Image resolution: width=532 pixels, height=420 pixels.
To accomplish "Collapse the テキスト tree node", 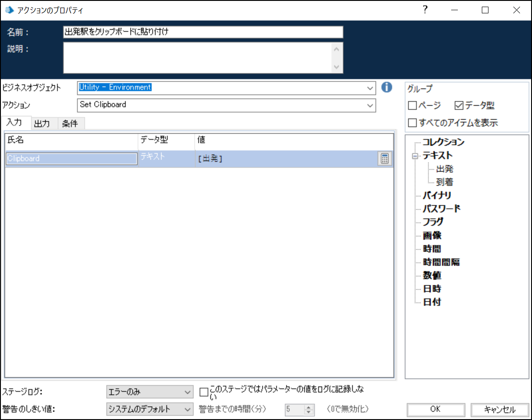I will pos(415,156).
